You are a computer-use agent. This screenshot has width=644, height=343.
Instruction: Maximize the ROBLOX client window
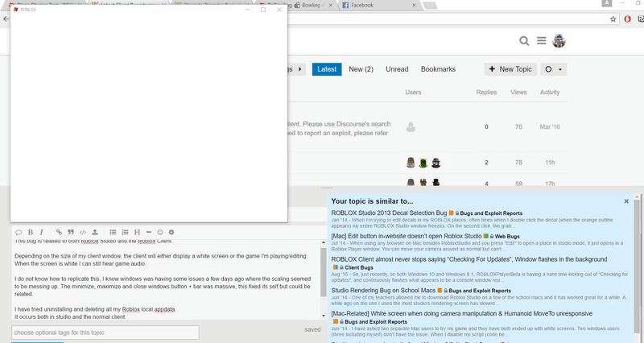pos(263,10)
